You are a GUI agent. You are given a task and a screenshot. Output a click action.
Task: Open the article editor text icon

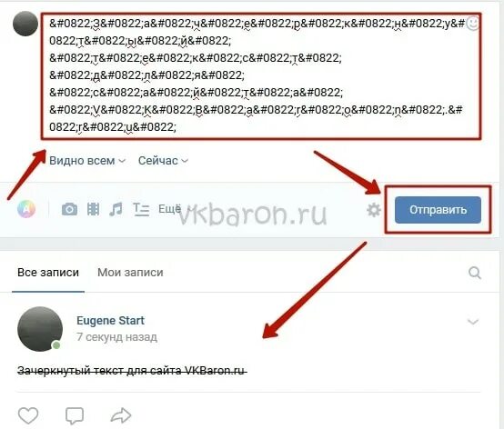point(141,209)
